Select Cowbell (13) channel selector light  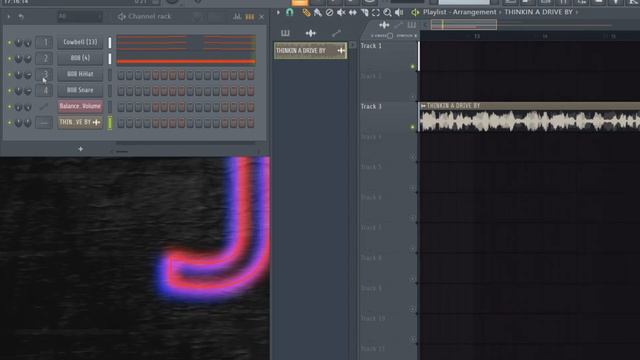(x=110, y=42)
